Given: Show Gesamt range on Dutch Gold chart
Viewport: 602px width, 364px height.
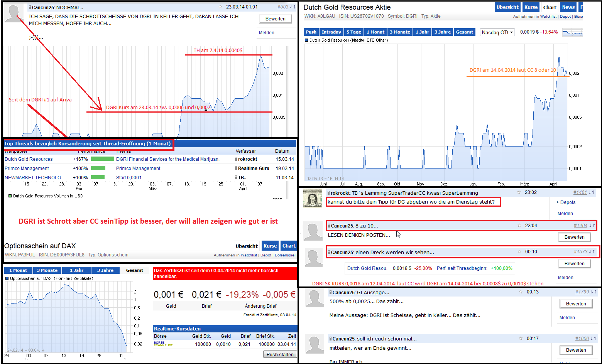Looking at the screenshot, I should [x=465, y=32].
